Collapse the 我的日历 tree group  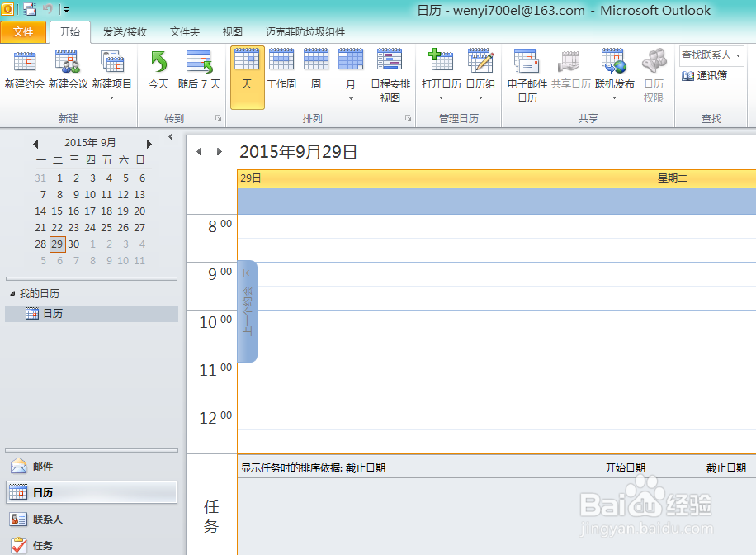click(x=12, y=293)
